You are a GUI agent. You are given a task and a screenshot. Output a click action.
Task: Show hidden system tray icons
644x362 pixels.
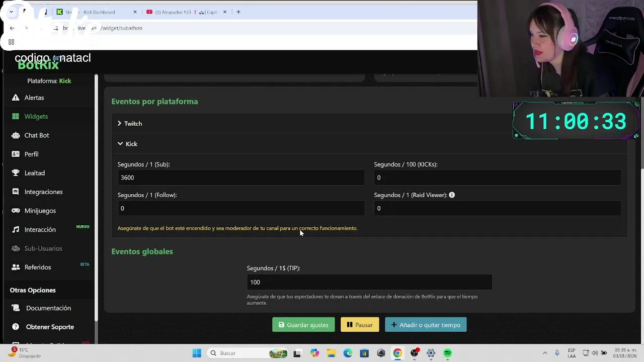click(545, 353)
